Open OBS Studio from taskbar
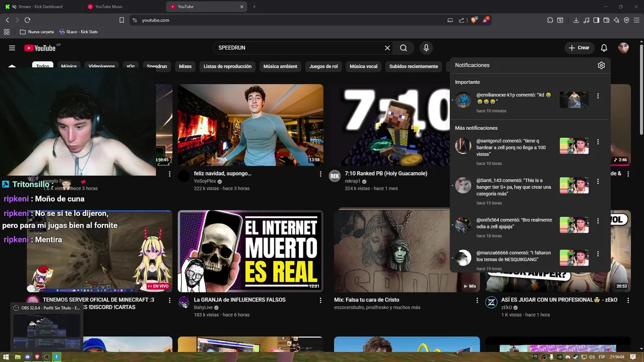The height and width of the screenshot is (362, 644). 47,357
